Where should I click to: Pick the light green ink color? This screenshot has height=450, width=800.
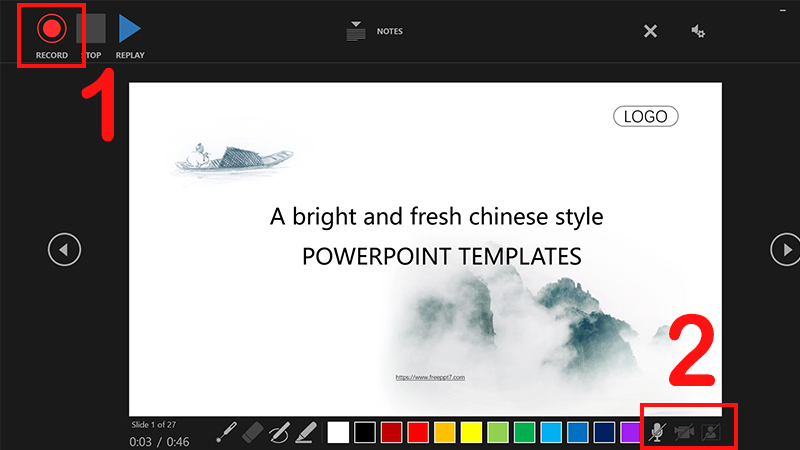point(498,432)
